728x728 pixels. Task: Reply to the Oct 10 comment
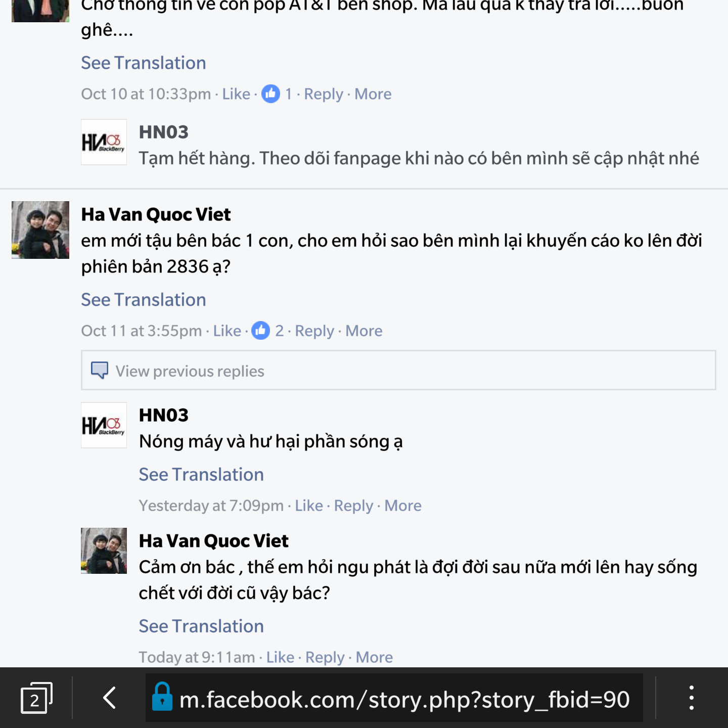tap(324, 94)
